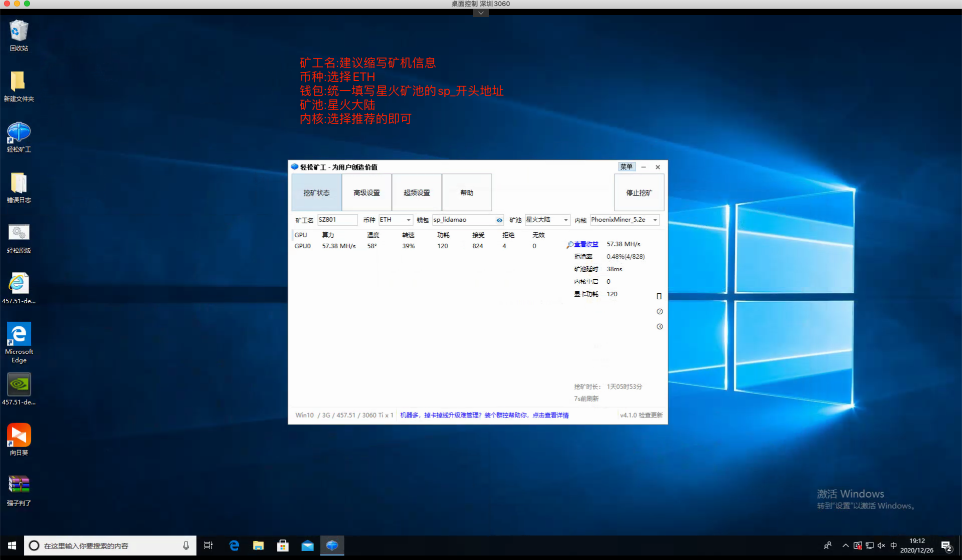This screenshot has height=560, width=962.
Task: Show hidden tray icons chevron
Action: pyautogui.click(x=845, y=546)
